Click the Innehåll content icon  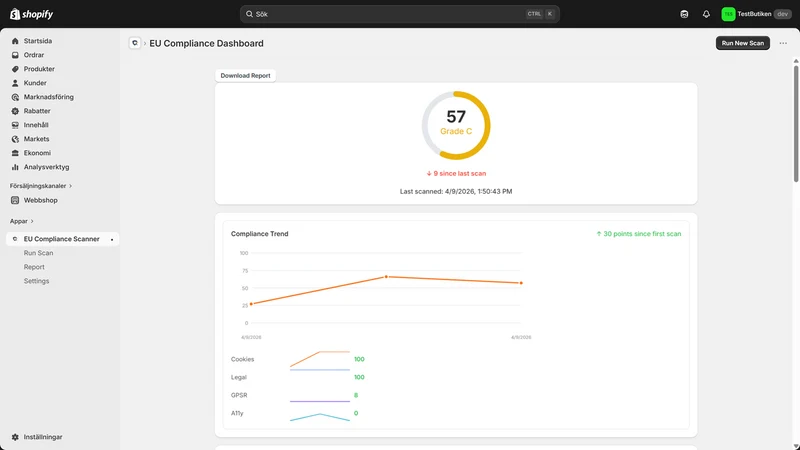click(15, 125)
